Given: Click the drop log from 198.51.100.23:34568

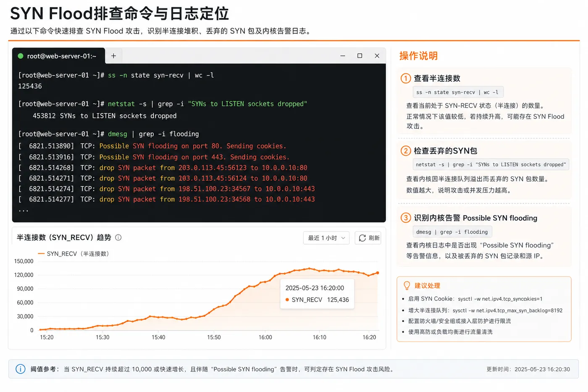Looking at the screenshot, I should click(x=166, y=199).
